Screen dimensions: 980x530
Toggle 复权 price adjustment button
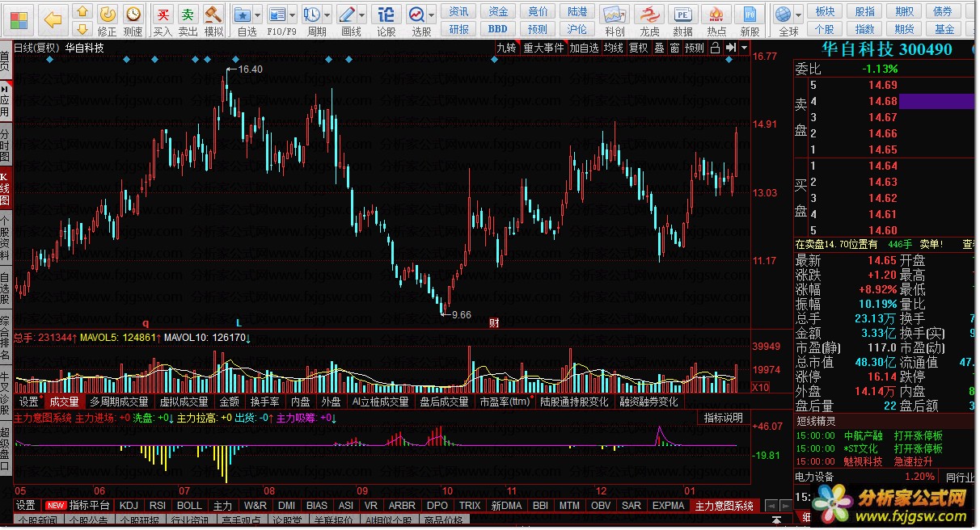(x=639, y=48)
